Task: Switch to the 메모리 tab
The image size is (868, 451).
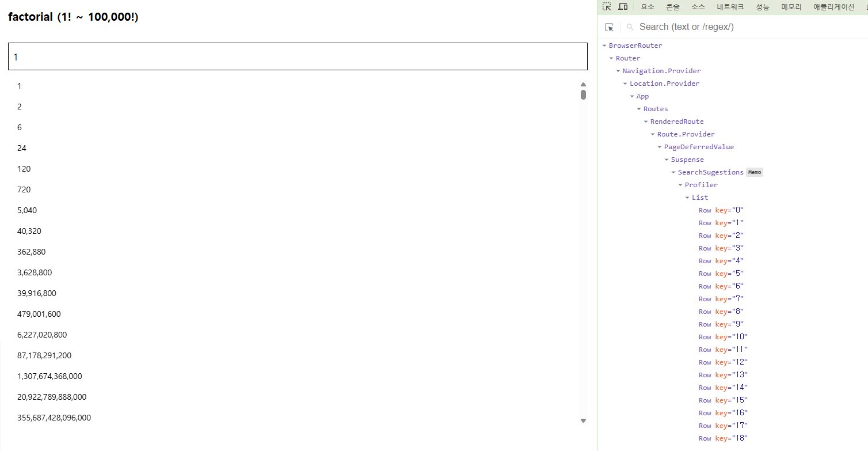Action: [x=791, y=7]
